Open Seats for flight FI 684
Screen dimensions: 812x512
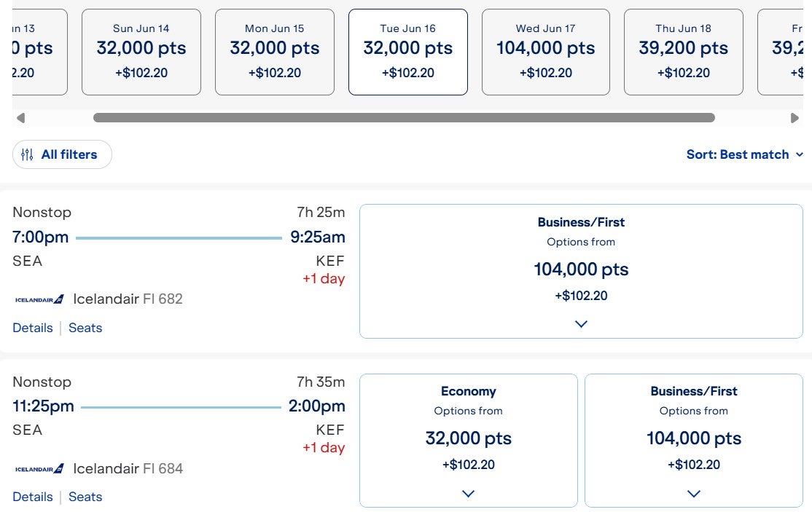click(85, 497)
